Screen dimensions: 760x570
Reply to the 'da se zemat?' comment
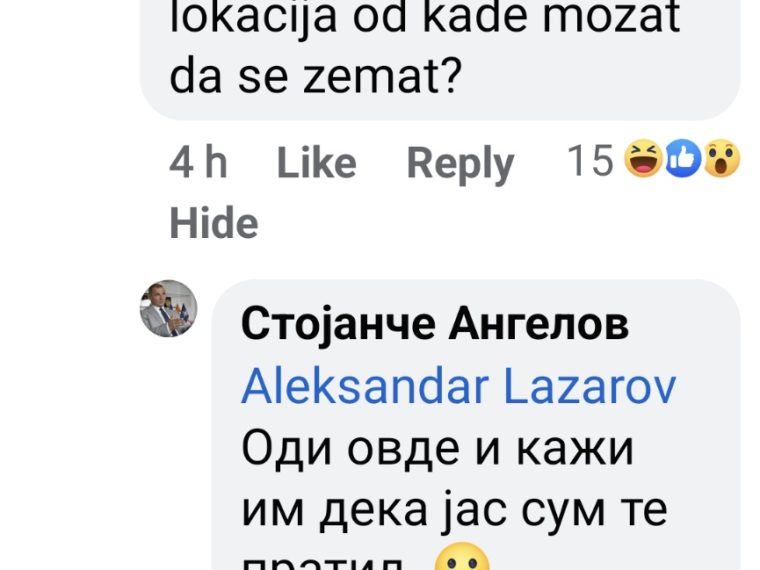tap(460, 164)
